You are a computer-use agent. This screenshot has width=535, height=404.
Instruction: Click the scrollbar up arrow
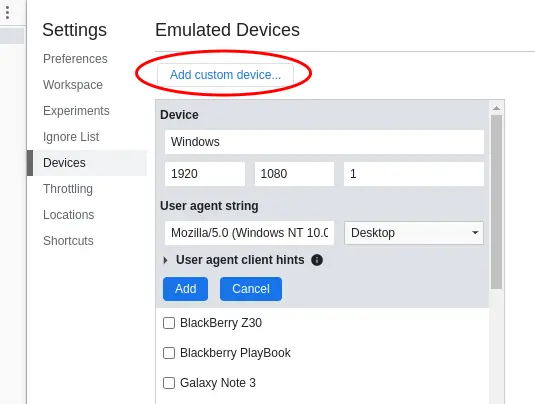click(496, 108)
